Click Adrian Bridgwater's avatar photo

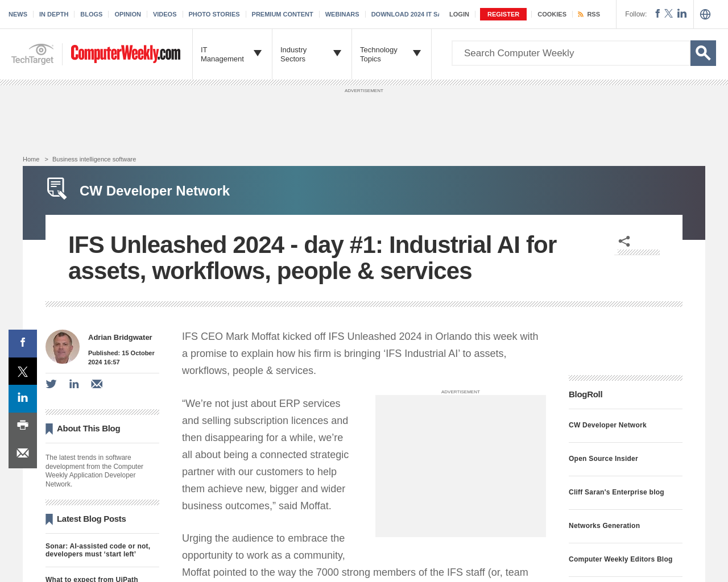click(x=63, y=347)
